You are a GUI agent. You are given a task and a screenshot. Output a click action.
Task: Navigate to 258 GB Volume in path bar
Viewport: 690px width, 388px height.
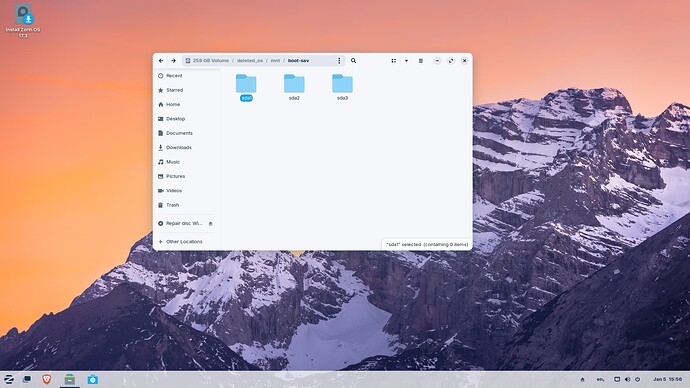tap(207, 61)
